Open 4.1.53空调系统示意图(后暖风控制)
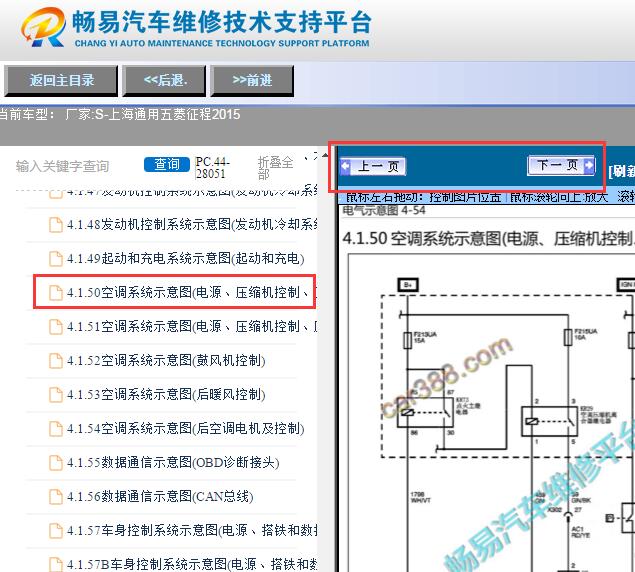Viewport: 635px width, 572px height. 166,395
